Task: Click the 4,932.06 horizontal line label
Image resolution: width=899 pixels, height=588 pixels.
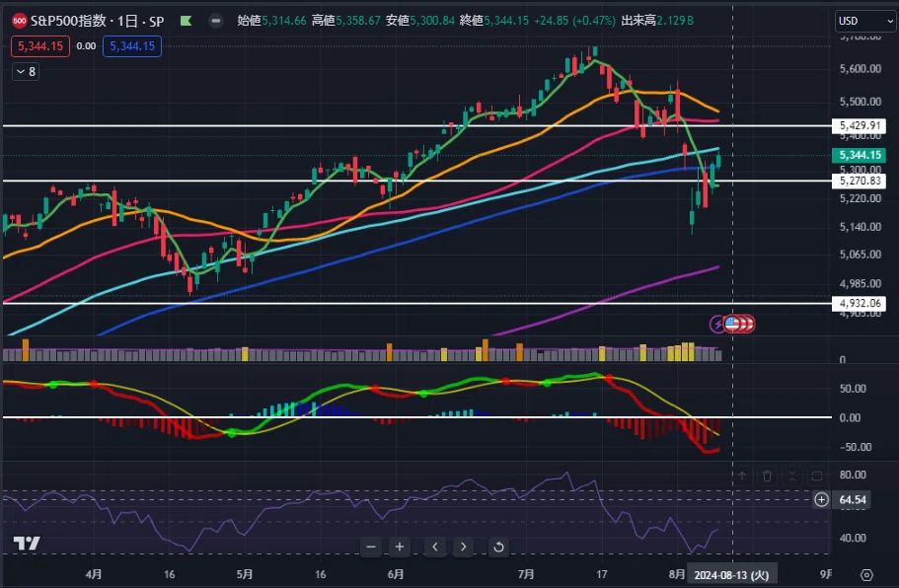Action: click(859, 303)
